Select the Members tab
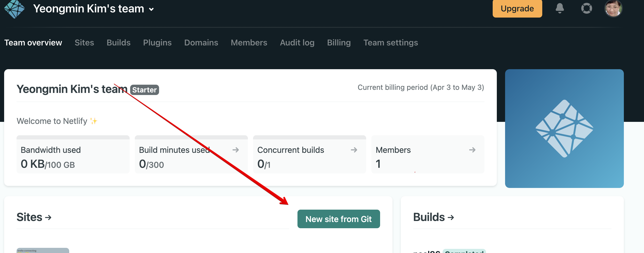This screenshot has width=644, height=253. click(x=249, y=43)
